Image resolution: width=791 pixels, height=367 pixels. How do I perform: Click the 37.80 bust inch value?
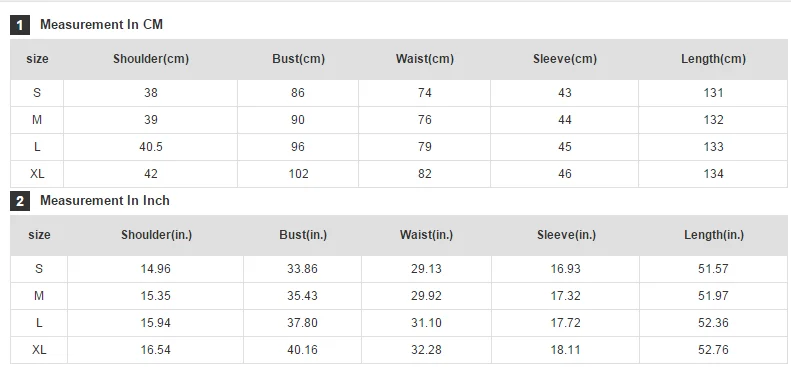[303, 323]
